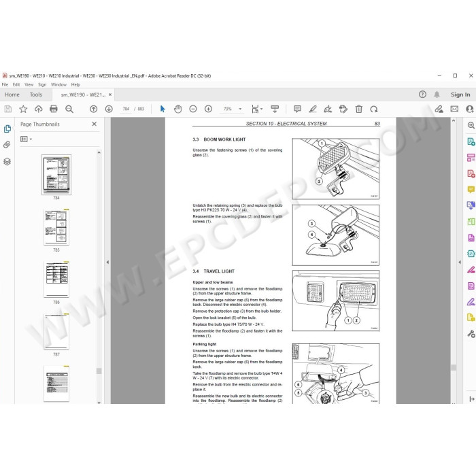Image resolution: width=476 pixels, height=476 pixels.
Task: Click the Help question mark icon
Action: pyautogui.click(x=422, y=95)
